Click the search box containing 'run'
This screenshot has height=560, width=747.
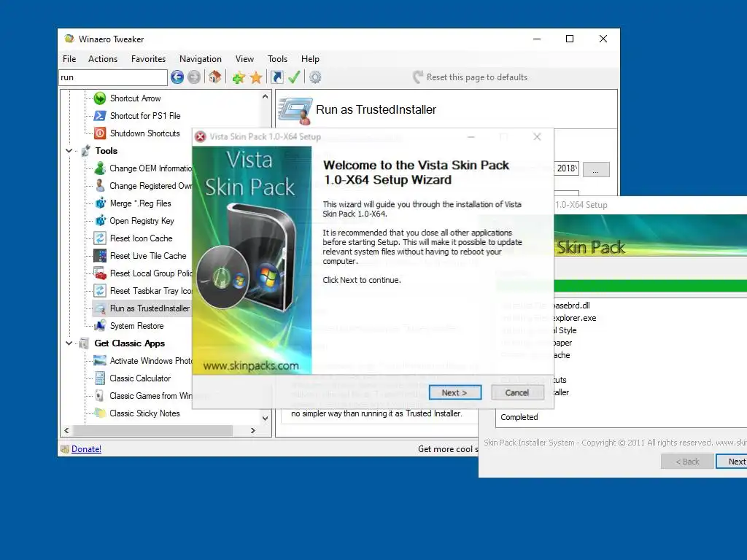(x=113, y=77)
